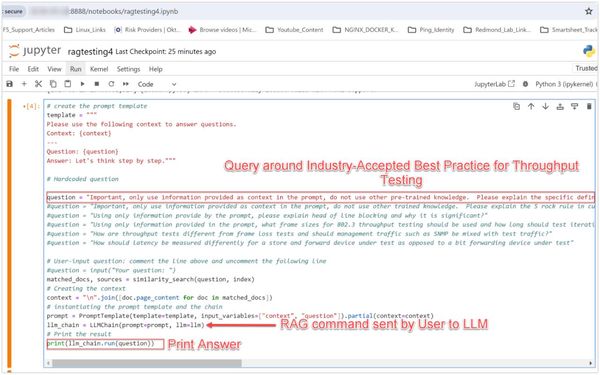Delete the cell with the trash icon
The height and width of the screenshot is (375, 600).
[589, 107]
